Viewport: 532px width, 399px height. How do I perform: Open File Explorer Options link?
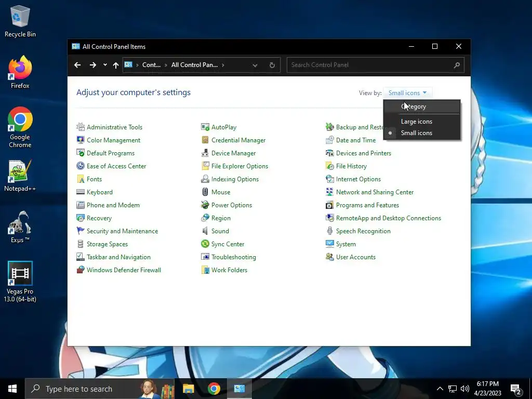(x=240, y=166)
